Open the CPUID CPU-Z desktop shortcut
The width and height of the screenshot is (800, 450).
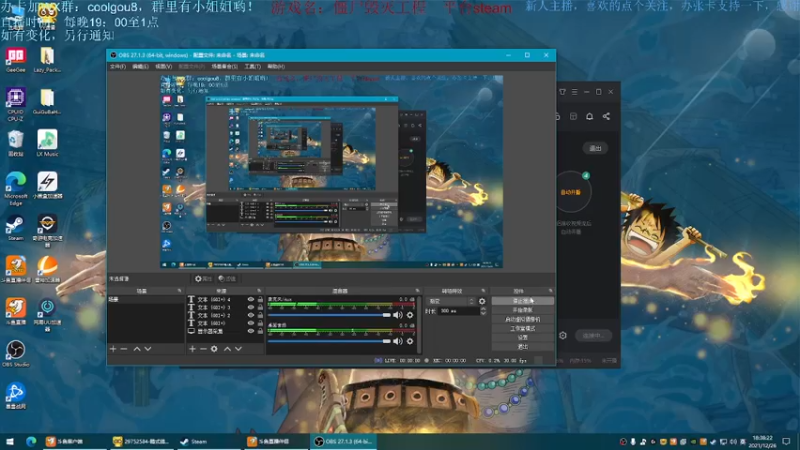pyautogui.click(x=15, y=104)
